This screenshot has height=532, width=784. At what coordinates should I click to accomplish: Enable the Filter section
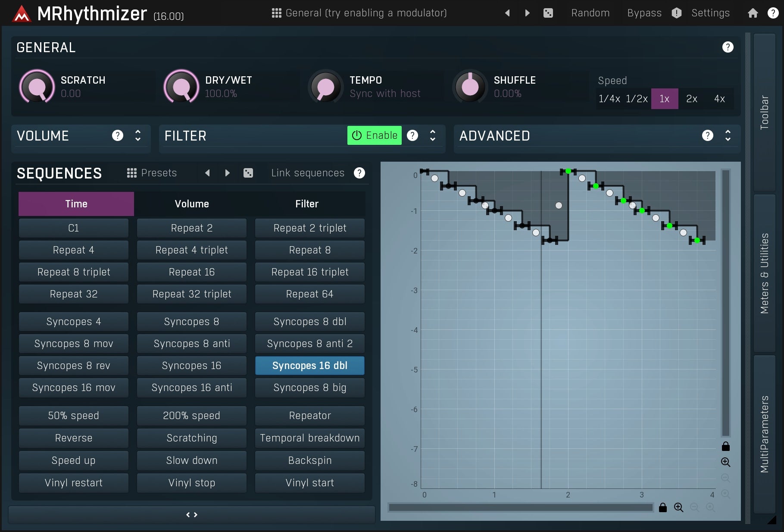click(x=374, y=135)
